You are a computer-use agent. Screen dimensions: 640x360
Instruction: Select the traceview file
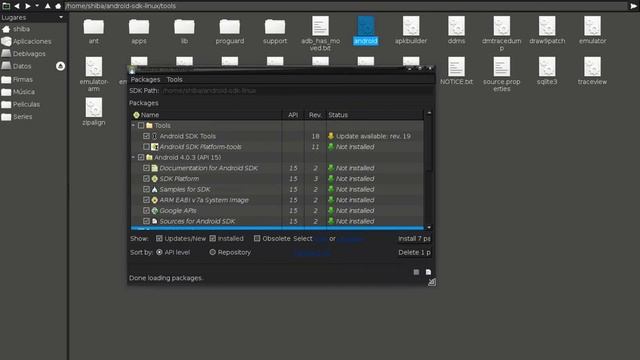(x=592, y=71)
